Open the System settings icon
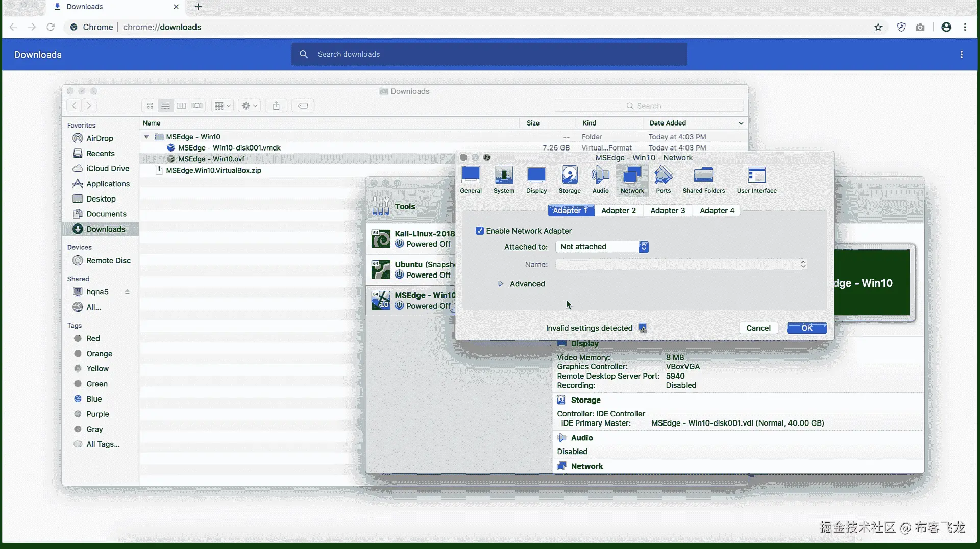This screenshot has width=980, height=549. [504, 180]
